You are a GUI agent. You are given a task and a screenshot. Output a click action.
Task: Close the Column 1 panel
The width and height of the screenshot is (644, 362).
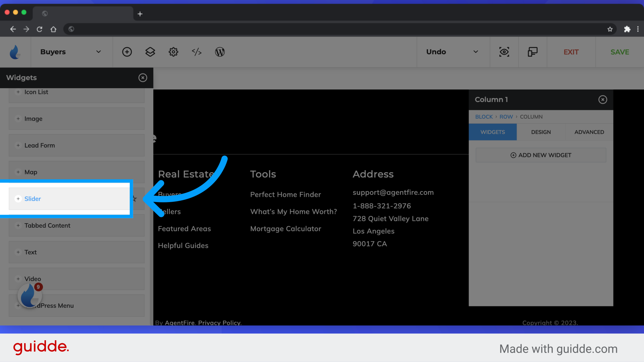[603, 100]
